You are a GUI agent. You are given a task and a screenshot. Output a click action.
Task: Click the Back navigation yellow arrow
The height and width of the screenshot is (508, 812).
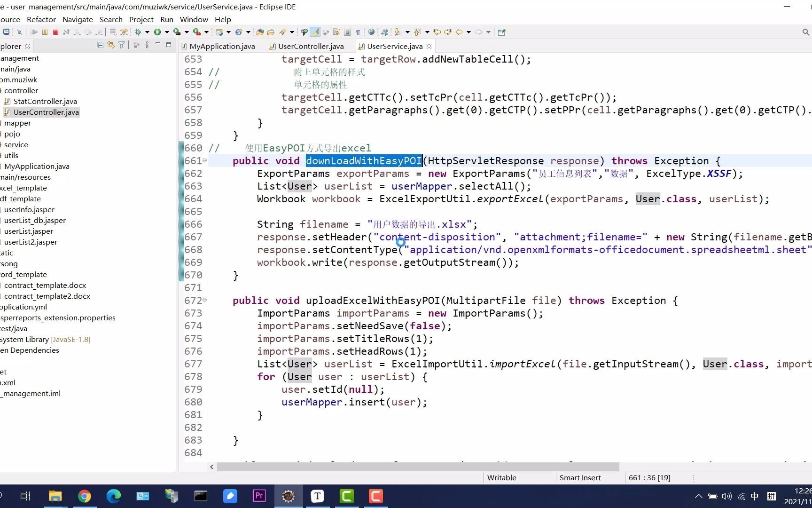point(459,32)
